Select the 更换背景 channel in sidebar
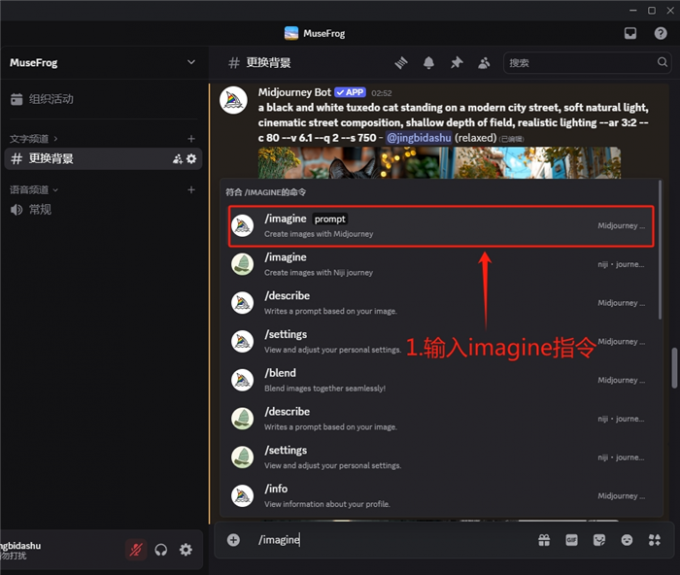Screen dimensions: 680x575 tap(103, 159)
